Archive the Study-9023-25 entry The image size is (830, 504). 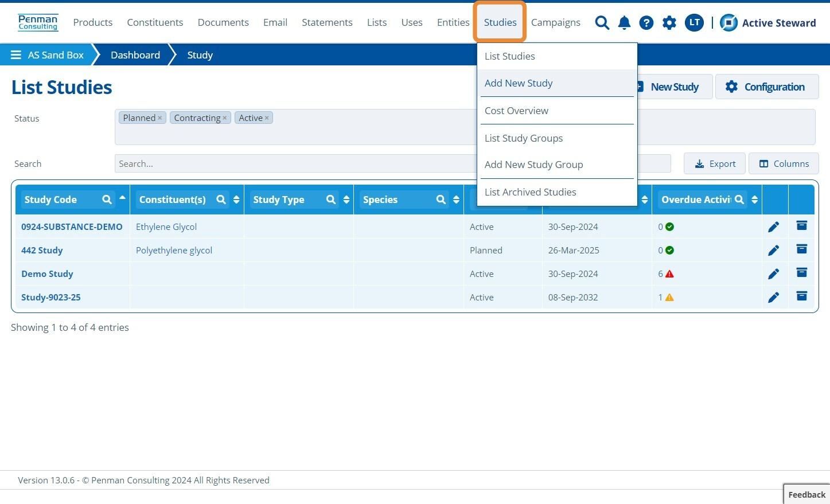pyautogui.click(x=802, y=296)
